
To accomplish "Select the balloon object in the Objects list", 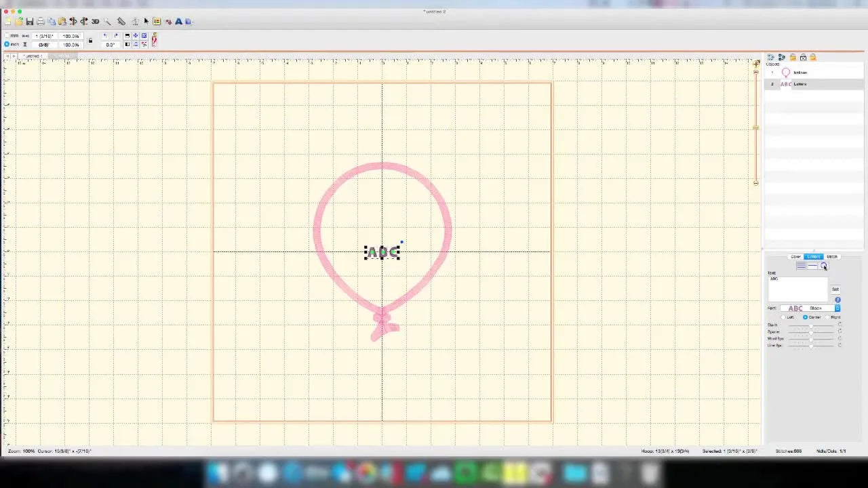I will 814,73.
